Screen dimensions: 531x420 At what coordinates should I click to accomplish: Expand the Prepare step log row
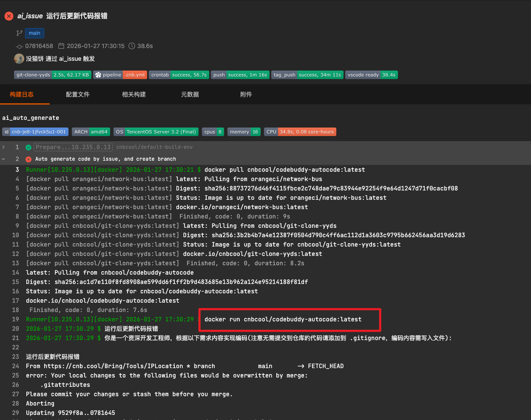(4, 147)
